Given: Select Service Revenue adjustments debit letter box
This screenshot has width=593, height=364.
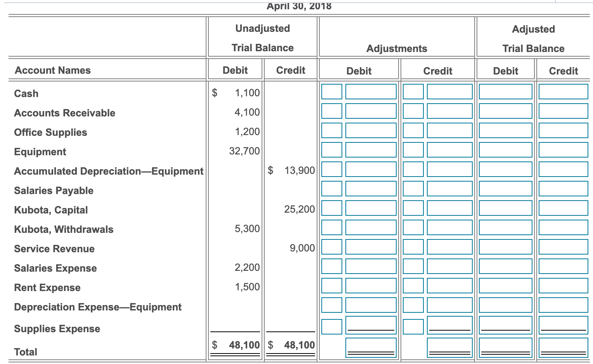Looking at the screenshot, I should tap(332, 247).
